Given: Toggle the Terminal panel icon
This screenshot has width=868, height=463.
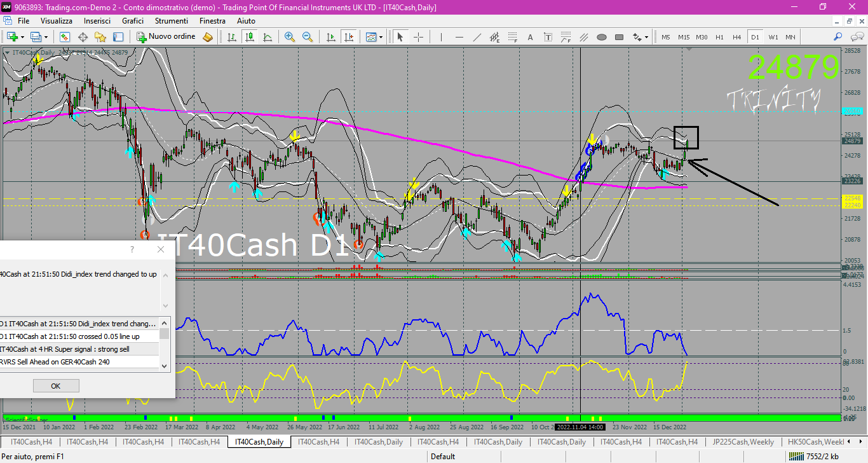Looking at the screenshot, I should coord(118,37).
